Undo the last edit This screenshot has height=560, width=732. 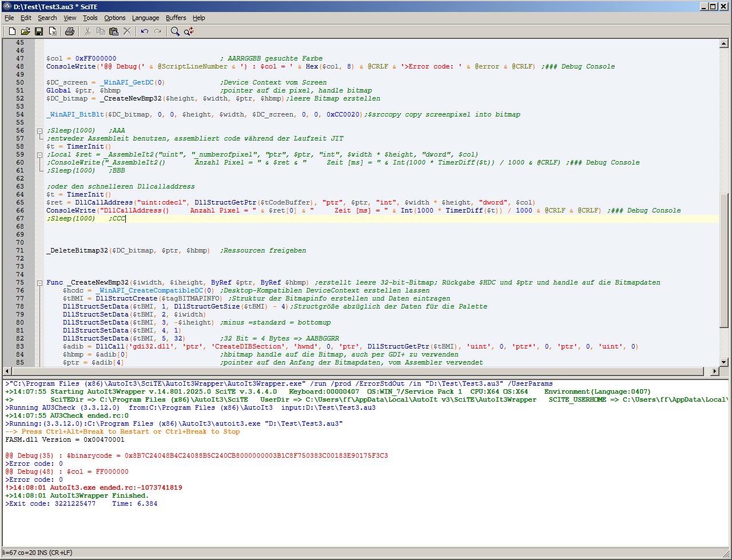pyautogui.click(x=145, y=31)
